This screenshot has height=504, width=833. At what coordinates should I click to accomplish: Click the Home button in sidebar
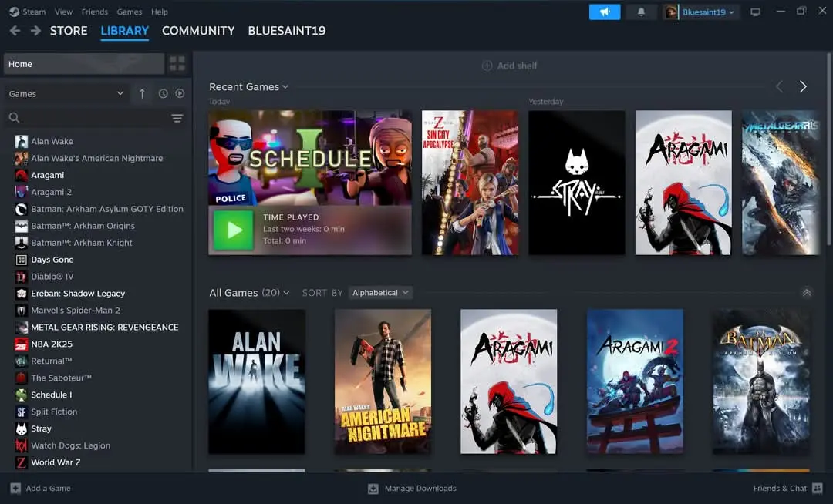click(84, 64)
